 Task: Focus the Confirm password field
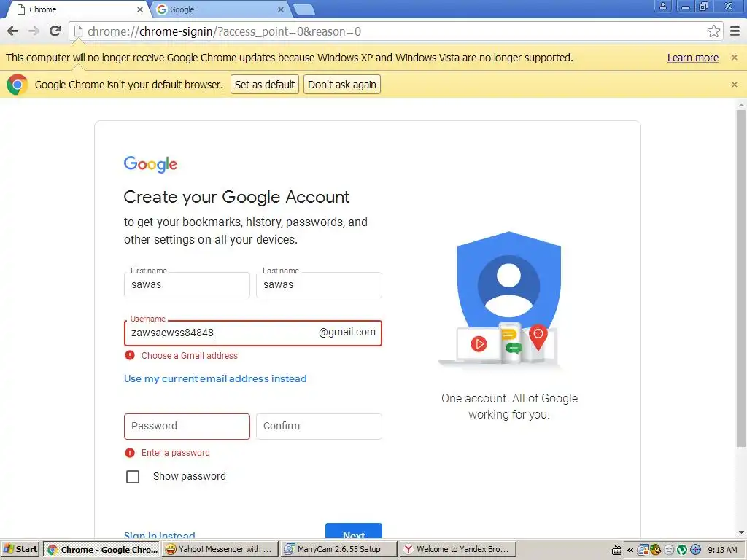point(320,426)
